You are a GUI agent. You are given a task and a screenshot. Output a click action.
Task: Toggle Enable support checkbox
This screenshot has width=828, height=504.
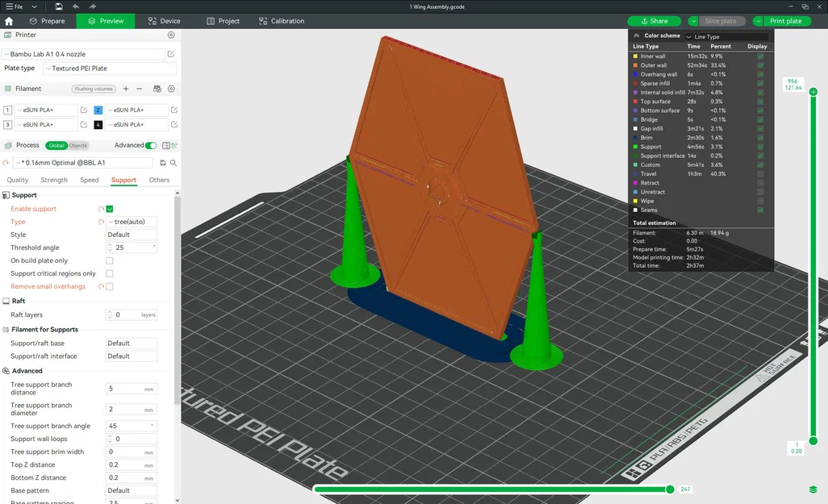[109, 209]
